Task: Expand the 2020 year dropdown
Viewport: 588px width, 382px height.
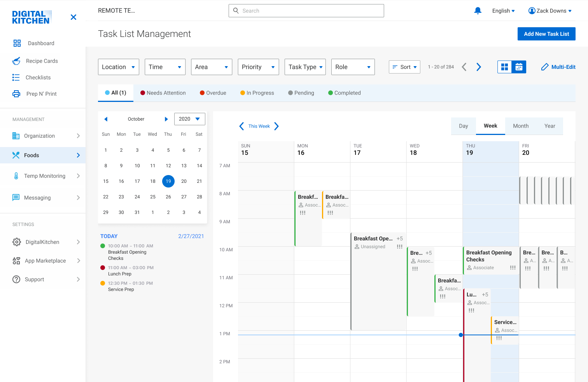Action: click(189, 119)
